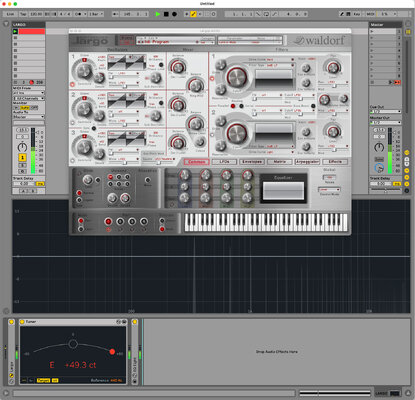
Task: Select the LARGO track header
Action: [x=29, y=25]
